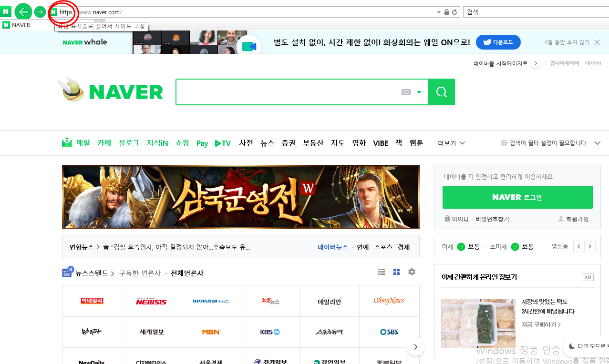This screenshot has width=609, height=364.
Task: Click the Naver favicon in the address bar
Action: pyautogui.click(x=53, y=12)
